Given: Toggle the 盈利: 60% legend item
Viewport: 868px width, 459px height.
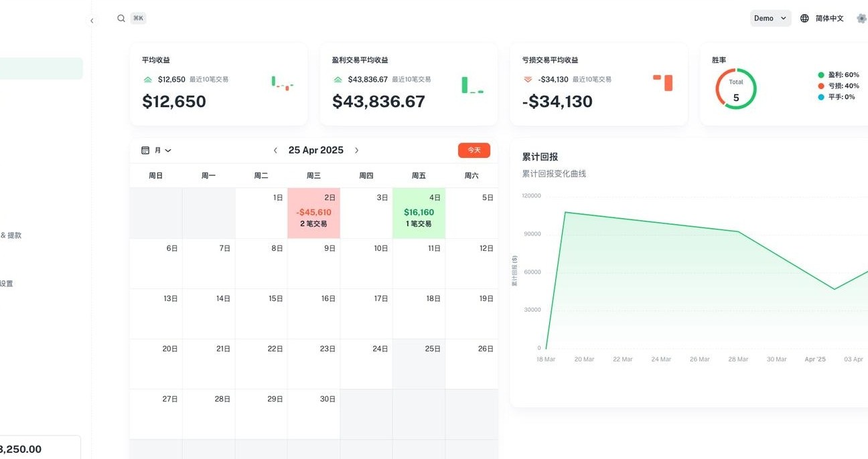Looking at the screenshot, I should [839, 75].
